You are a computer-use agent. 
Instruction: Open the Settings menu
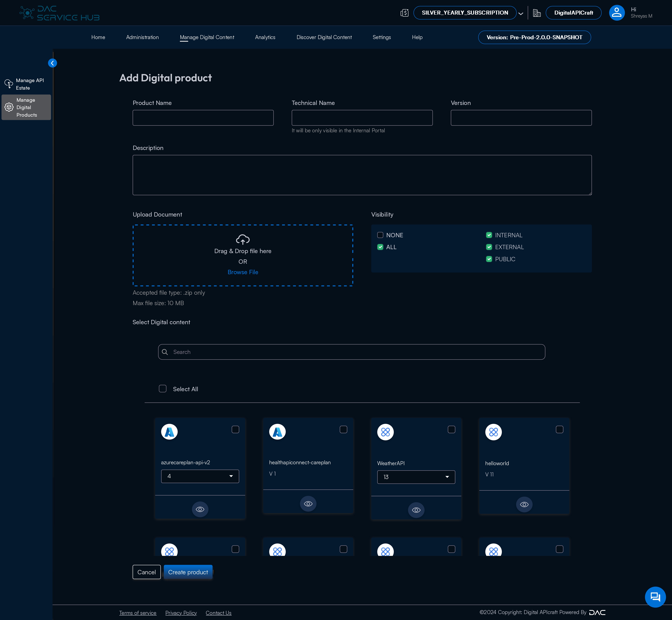(x=382, y=37)
